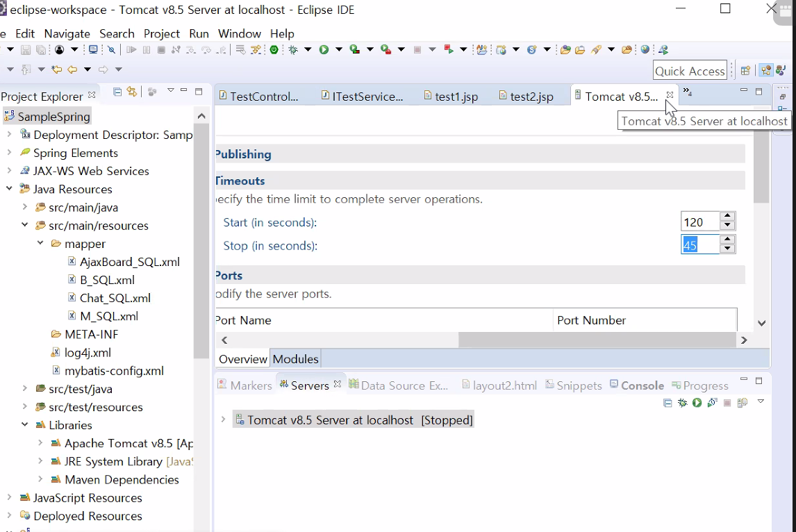Show the hidden editor tabs list

(688, 92)
